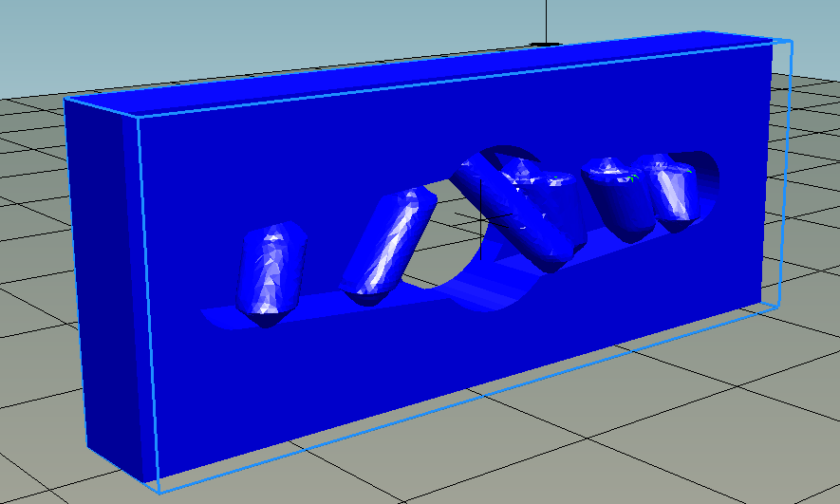Click the black crosshair axis marker at center

click(x=482, y=218)
